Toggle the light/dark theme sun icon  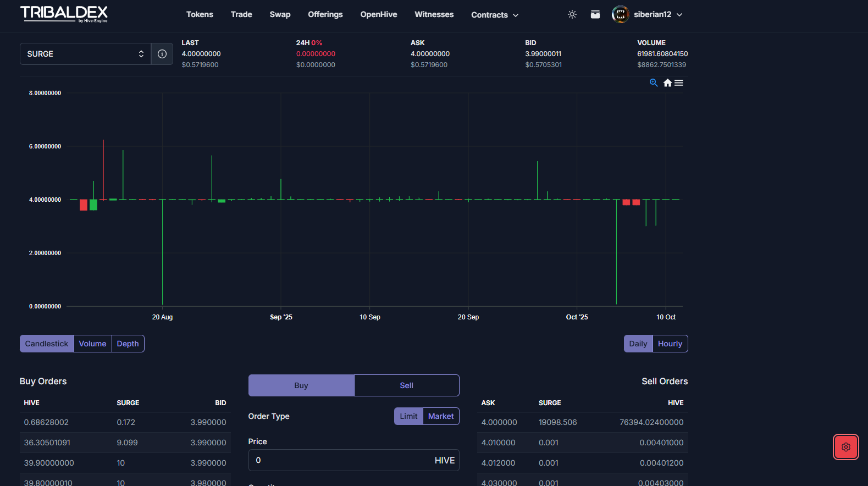click(x=572, y=14)
